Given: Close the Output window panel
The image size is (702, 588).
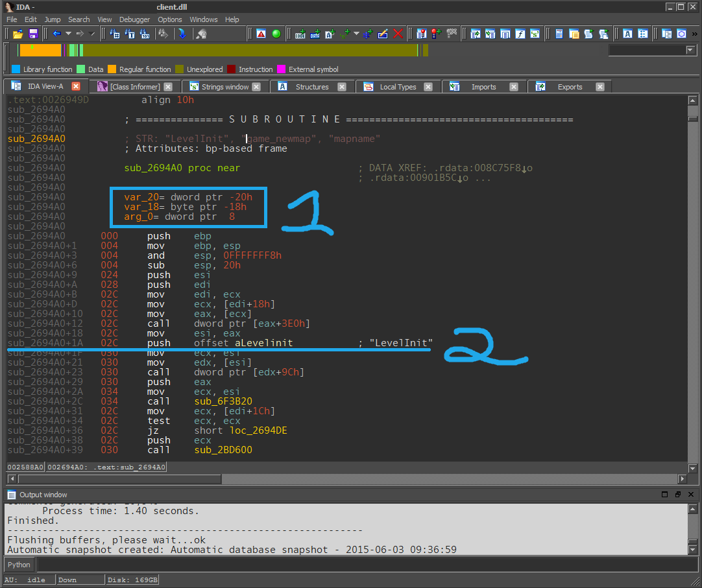Looking at the screenshot, I should (x=691, y=495).
